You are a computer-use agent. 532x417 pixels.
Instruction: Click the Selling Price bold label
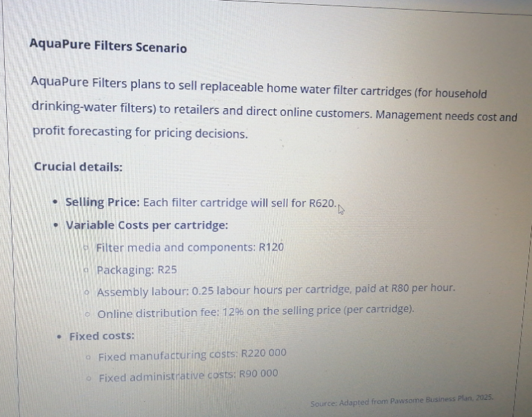coord(103,202)
